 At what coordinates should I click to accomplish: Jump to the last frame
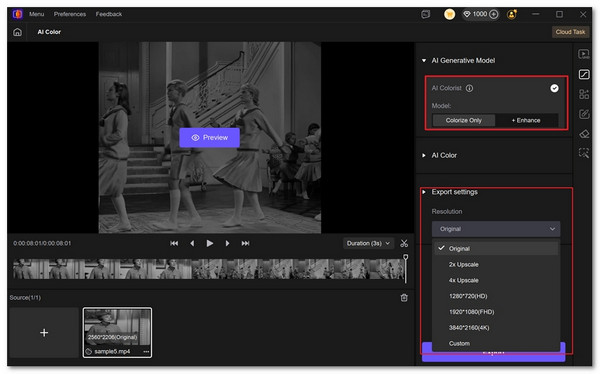point(245,243)
